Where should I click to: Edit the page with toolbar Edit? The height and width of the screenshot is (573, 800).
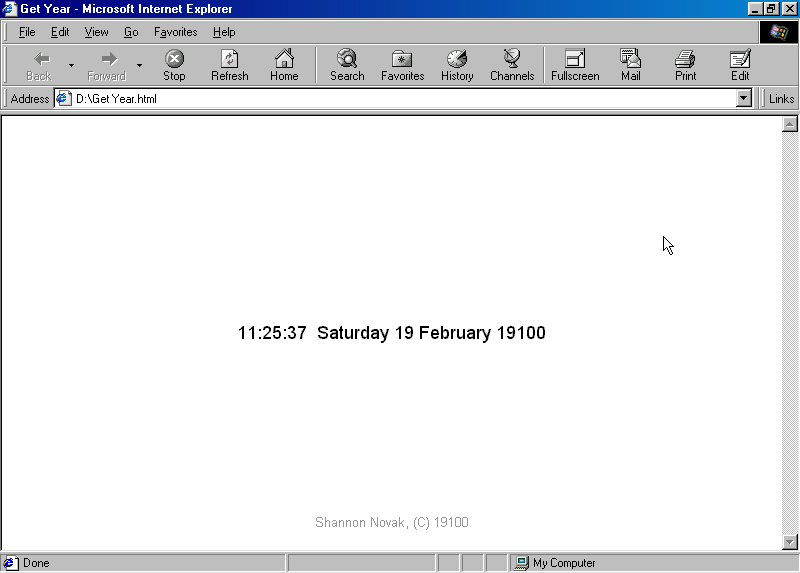pyautogui.click(x=740, y=66)
